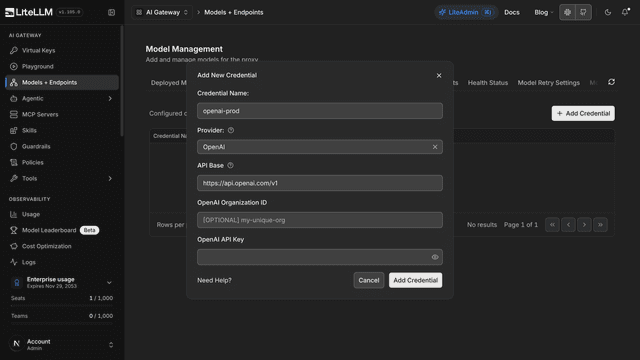Open the Provider OpenAI combo box
Image resolution: width=640 pixels, height=360 pixels.
(x=320, y=147)
